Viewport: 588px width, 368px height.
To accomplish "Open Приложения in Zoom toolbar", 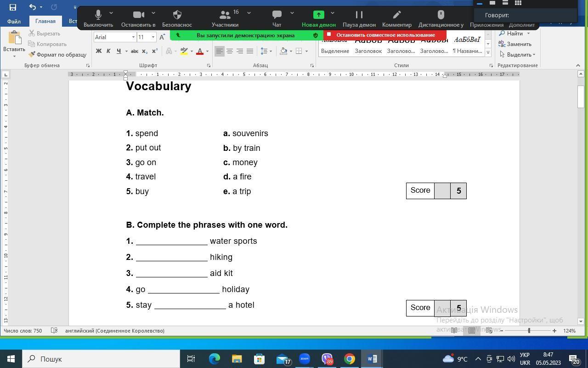I will point(486,25).
